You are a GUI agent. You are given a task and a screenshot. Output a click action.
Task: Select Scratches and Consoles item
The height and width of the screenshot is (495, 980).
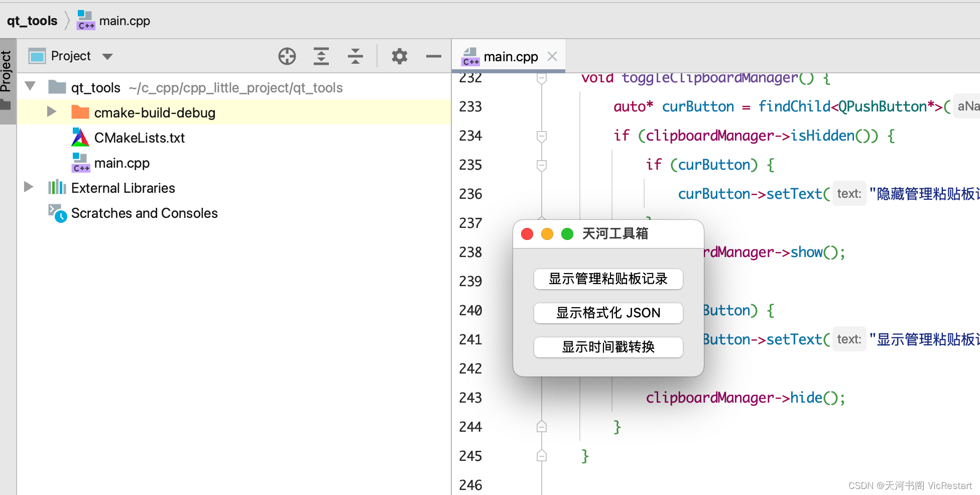point(145,213)
